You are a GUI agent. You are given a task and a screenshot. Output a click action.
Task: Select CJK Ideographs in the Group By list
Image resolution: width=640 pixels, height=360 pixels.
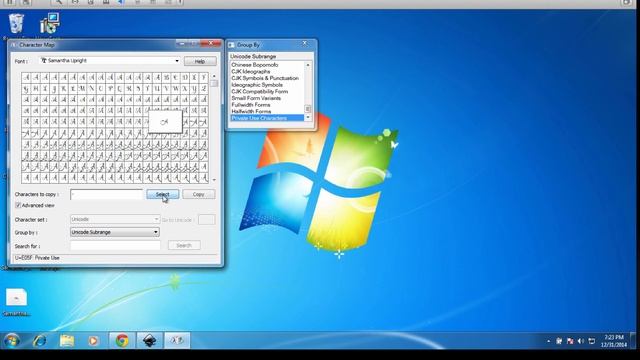[251, 71]
